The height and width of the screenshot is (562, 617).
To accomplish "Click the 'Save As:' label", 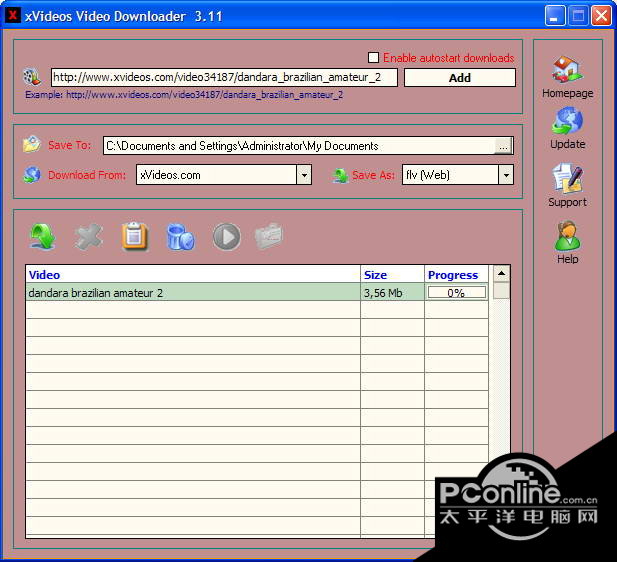I will pos(373,175).
